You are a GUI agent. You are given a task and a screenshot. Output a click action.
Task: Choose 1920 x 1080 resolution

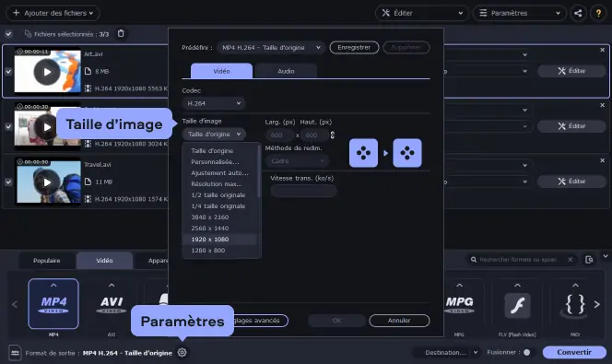(219, 240)
